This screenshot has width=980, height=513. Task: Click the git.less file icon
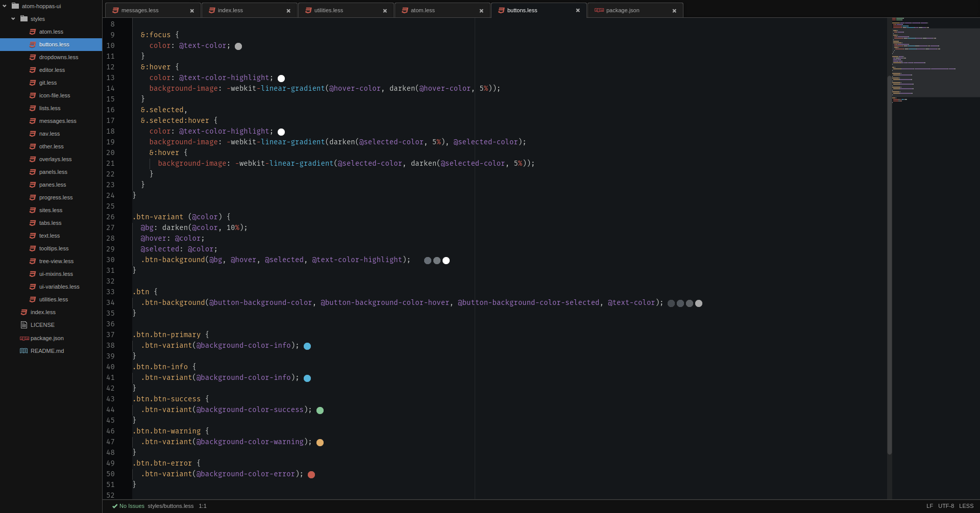[33, 83]
